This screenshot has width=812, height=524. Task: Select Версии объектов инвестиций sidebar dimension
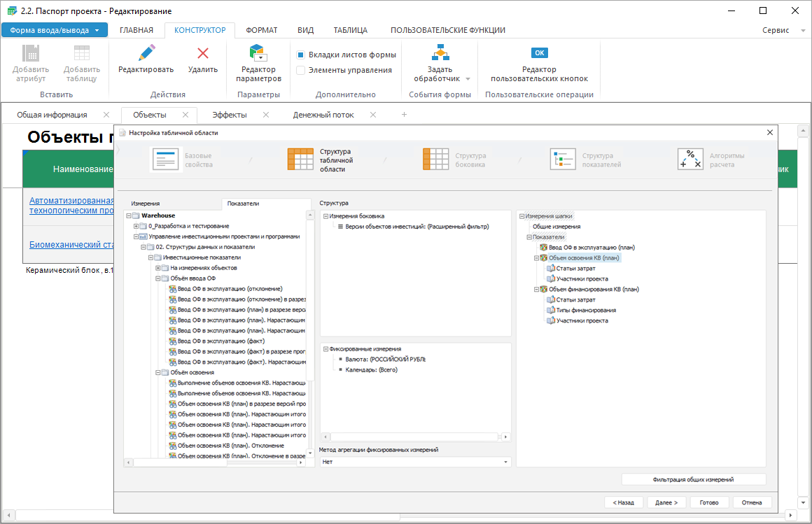(417, 227)
